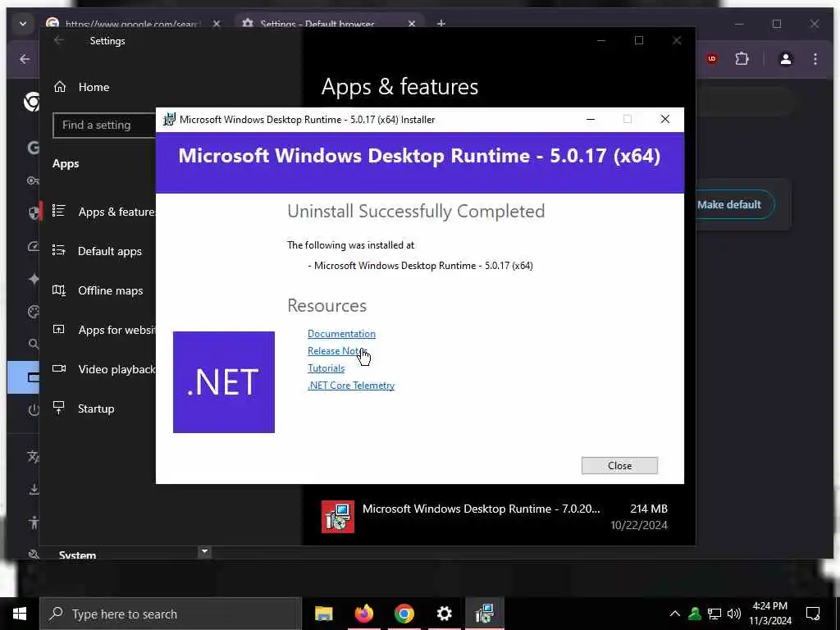Click the Default apps icon
The width and height of the screenshot is (840, 630).
[x=59, y=250]
